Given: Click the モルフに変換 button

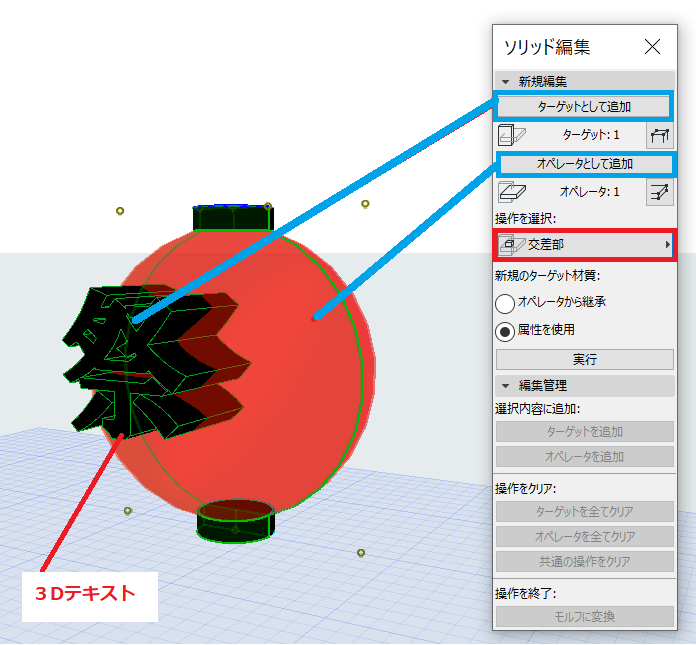Looking at the screenshot, I should 585,617.
